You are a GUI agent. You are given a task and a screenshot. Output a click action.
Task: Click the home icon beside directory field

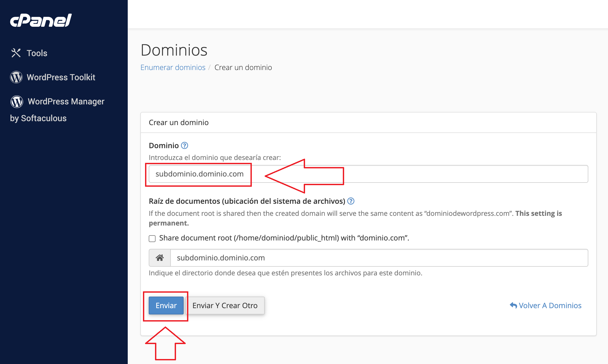pos(160,258)
